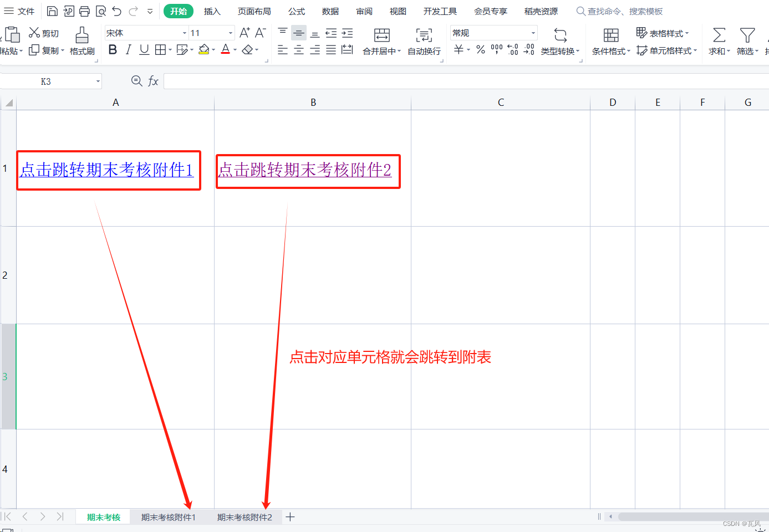The image size is (769, 532).
Task: Click the Print icon in quick access bar
Action: click(84, 11)
